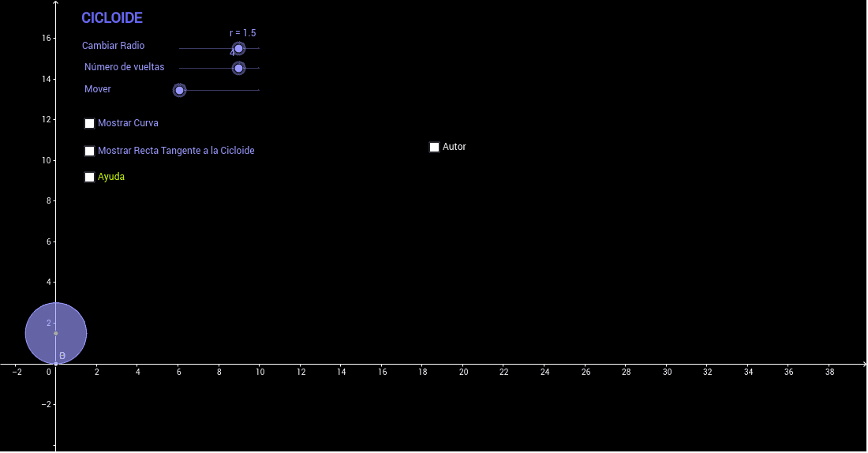The height and width of the screenshot is (453, 868).
Task: Click the point at the circle's bottom on the origin
Action: 56,364
